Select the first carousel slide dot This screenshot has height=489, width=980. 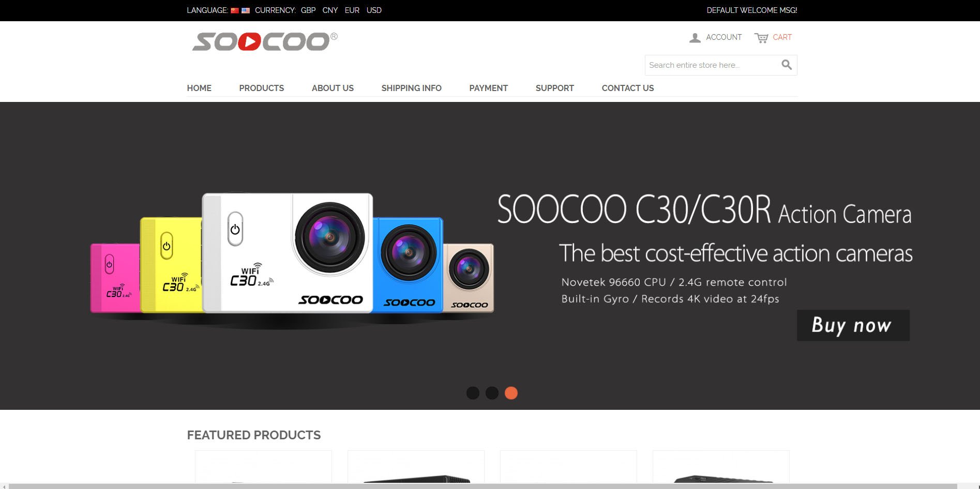click(473, 393)
